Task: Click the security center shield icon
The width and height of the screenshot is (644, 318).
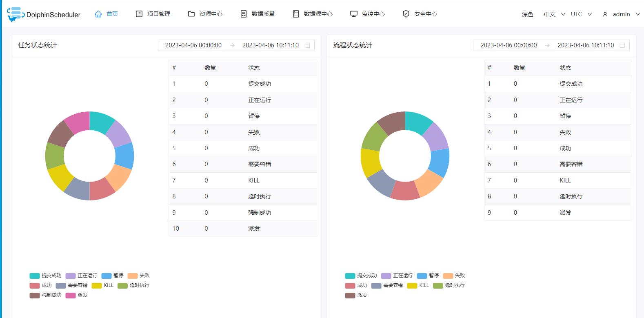Action: click(x=406, y=14)
